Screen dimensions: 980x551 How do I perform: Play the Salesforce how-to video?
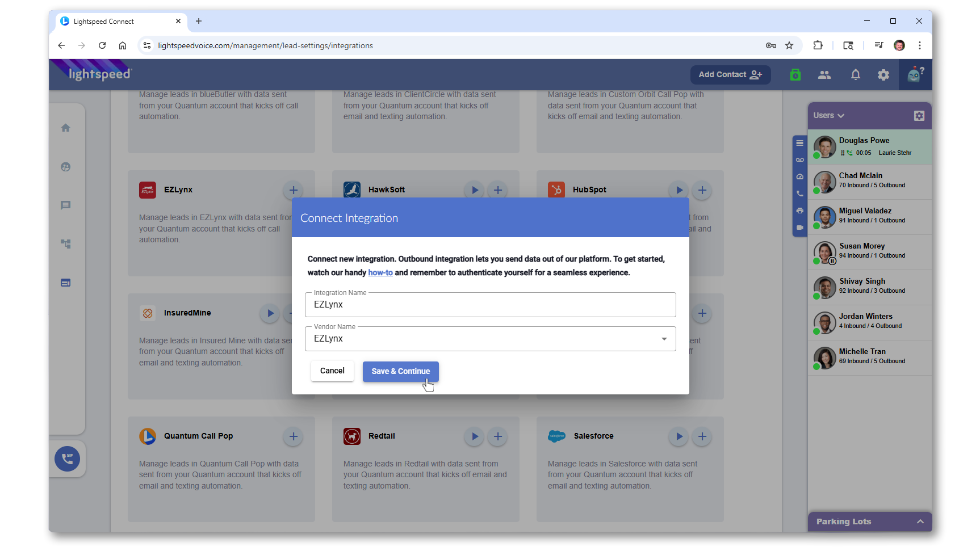[679, 436]
